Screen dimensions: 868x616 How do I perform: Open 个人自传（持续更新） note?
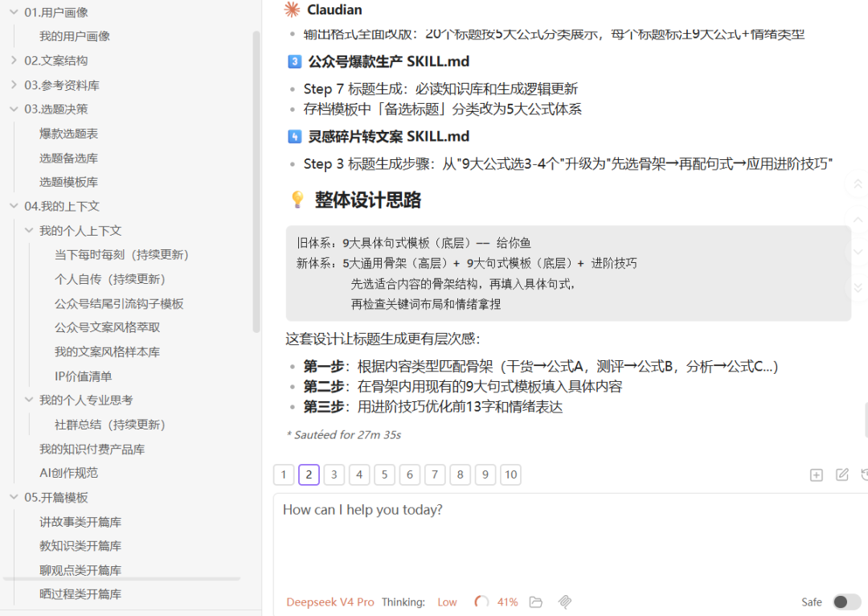(x=109, y=279)
